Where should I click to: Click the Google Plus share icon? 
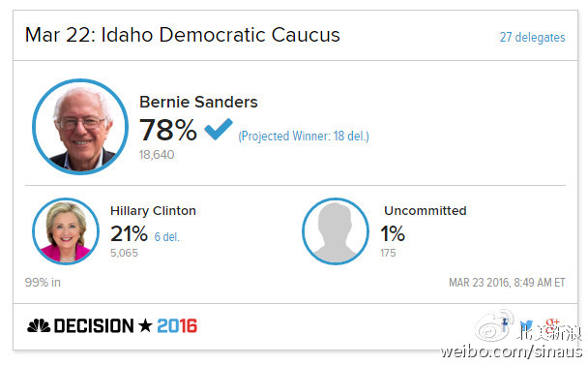coord(552,325)
